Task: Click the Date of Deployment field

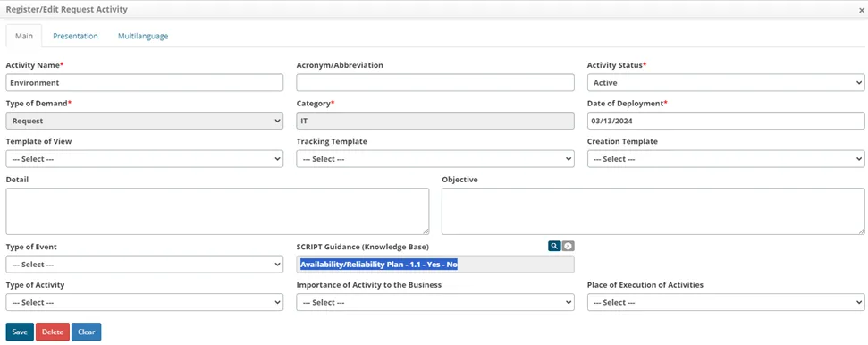Action: click(726, 121)
